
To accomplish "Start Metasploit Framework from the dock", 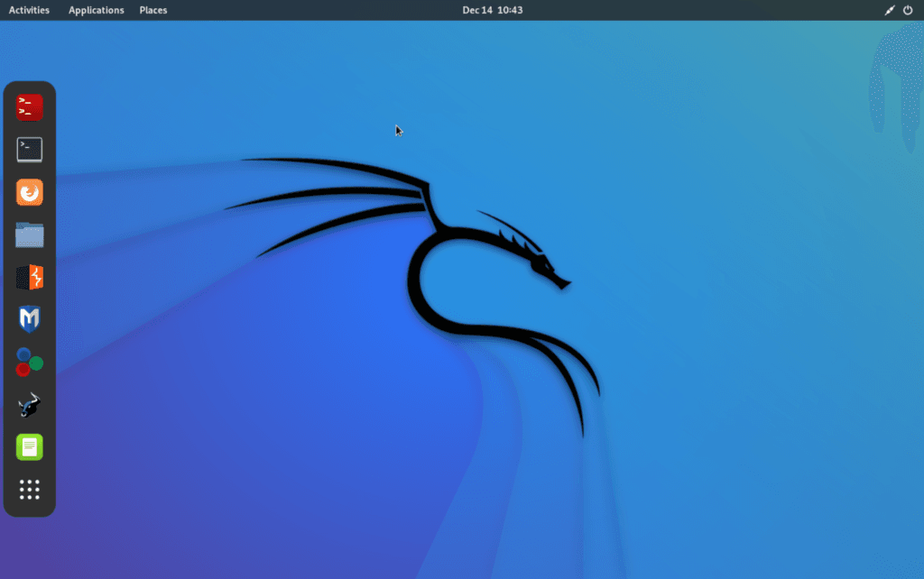I will [29, 319].
